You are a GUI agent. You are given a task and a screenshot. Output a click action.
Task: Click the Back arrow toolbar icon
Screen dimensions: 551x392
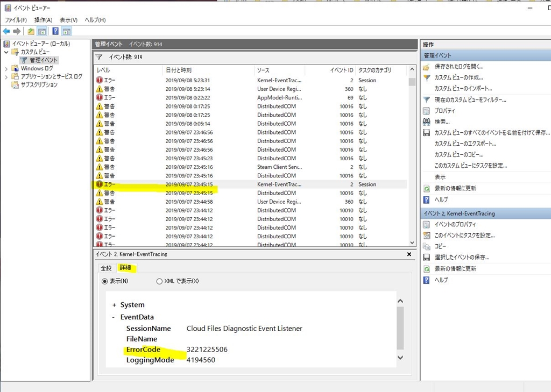[6, 31]
